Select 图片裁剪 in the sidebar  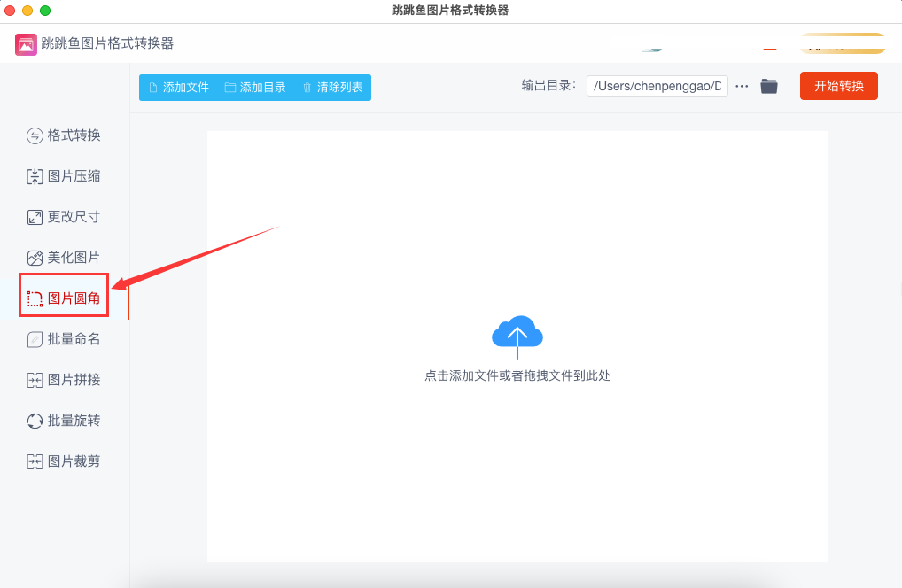pyautogui.click(x=64, y=461)
